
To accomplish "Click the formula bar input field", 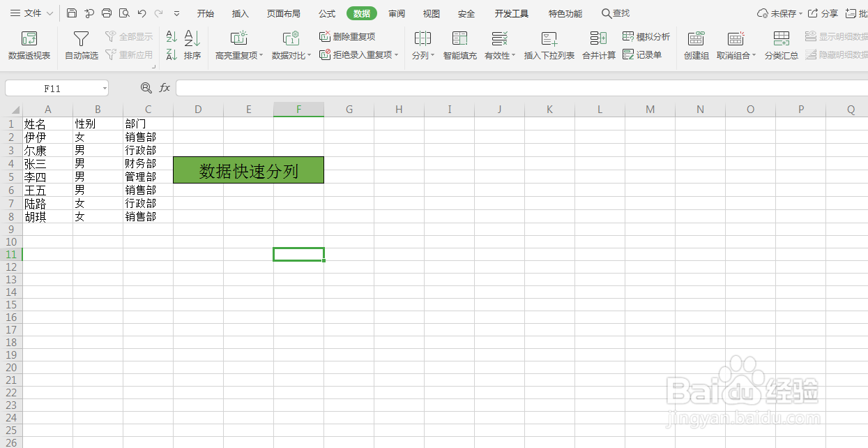I will tap(521, 88).
